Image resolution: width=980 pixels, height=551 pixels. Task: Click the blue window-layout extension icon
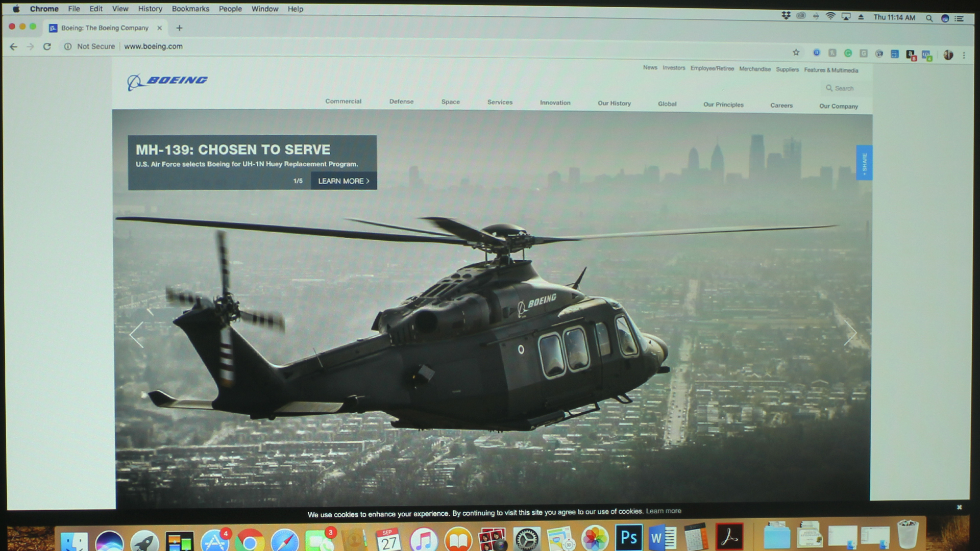[x=895, y=54]
